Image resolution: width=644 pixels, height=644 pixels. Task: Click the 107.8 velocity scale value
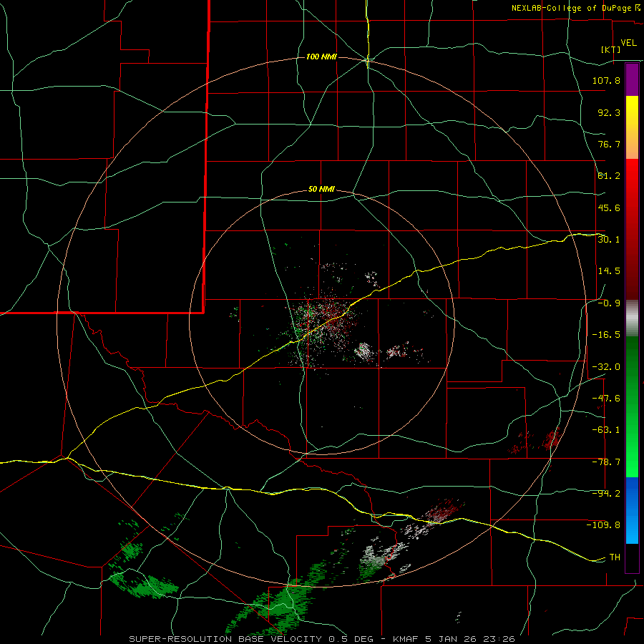coord(606,80)
